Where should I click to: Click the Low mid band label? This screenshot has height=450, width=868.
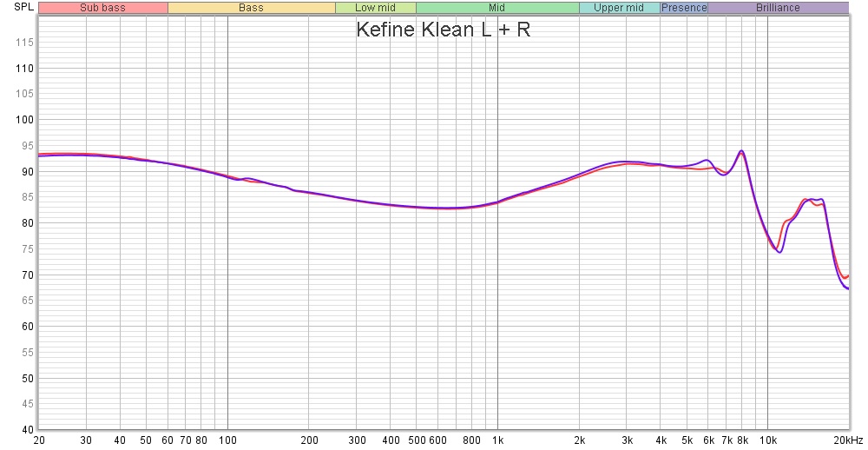click(375, 8)
